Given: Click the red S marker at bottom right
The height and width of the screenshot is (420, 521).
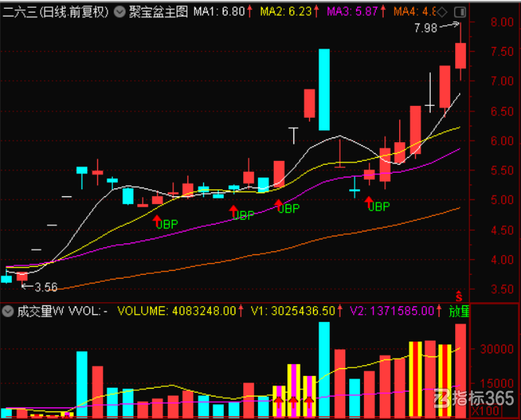Looking at the screenshot, I should pyautogui.click(x=459, y=296).
